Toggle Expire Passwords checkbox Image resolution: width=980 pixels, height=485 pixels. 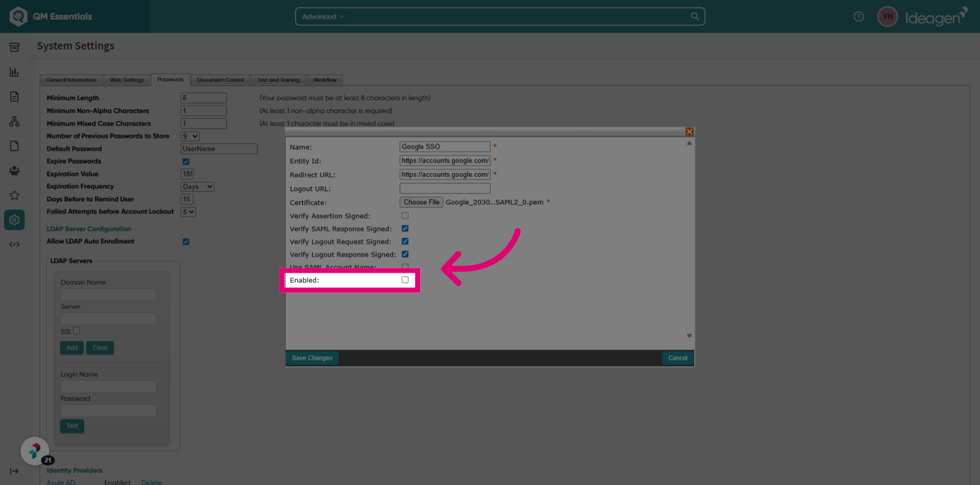(x=186, y=161)
